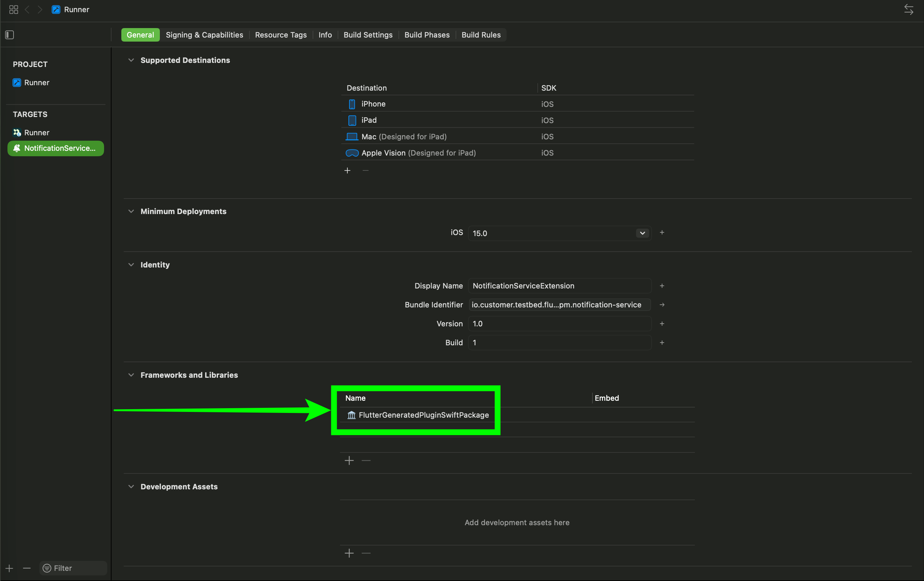Click the Runner app icon in the toolbar
The image size is (924, 581).
56,9
